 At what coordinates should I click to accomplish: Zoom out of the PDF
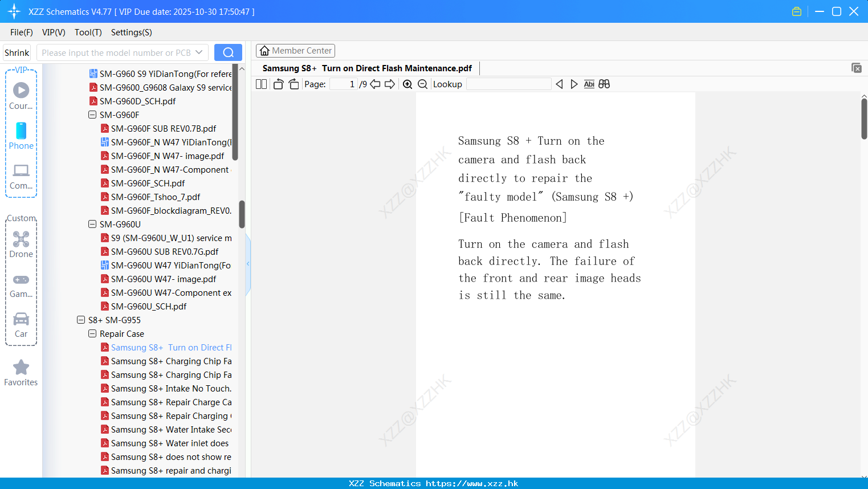click(x=423, y=84)
